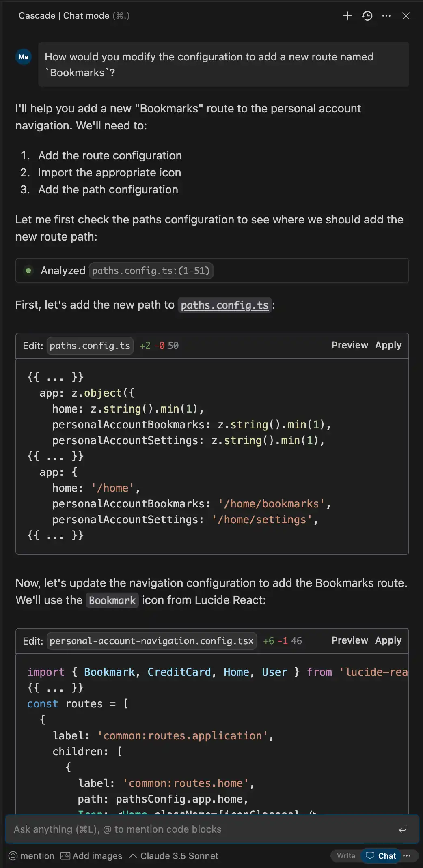Preview the paths.config.ts edit

[x=350, y=345]
